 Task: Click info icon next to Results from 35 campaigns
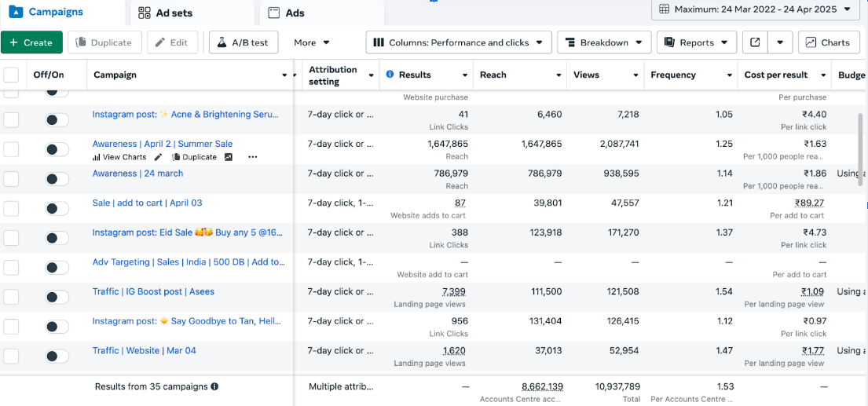tap(214, 386)
